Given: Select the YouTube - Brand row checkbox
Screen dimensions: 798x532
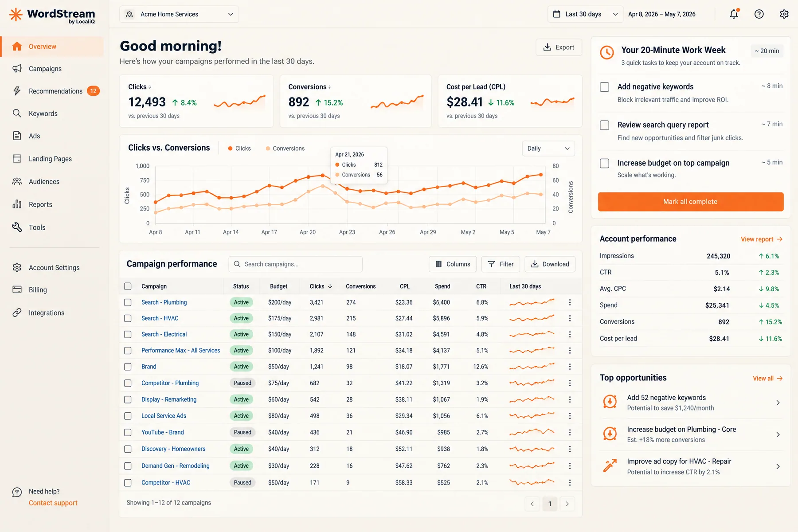Looking at the screenshot, I should (x=128, y=432).
